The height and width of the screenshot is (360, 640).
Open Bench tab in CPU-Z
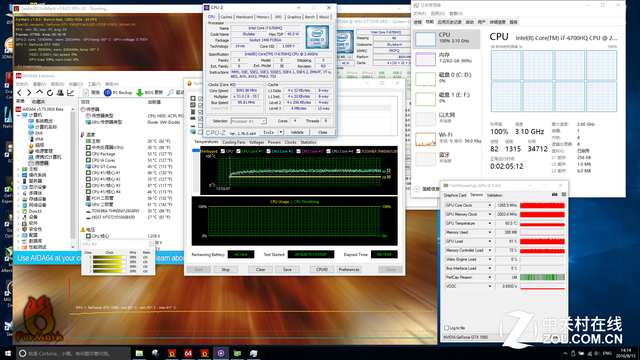click(x=310, y=17)
